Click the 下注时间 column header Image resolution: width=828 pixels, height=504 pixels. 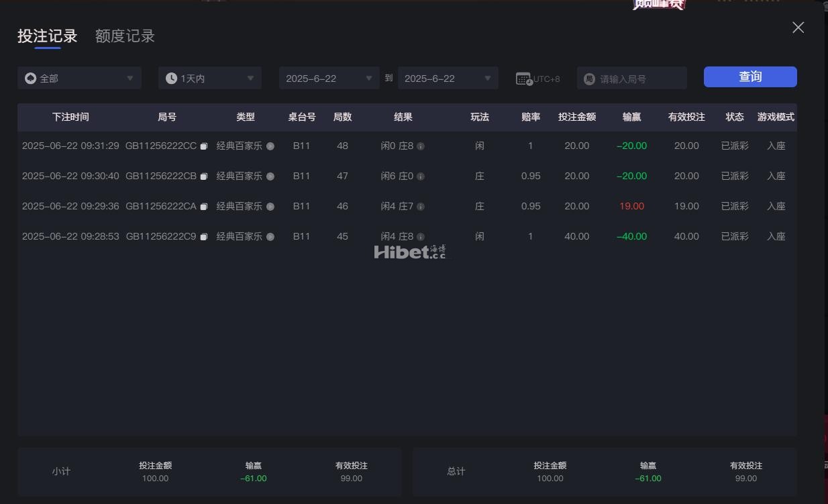70,117
